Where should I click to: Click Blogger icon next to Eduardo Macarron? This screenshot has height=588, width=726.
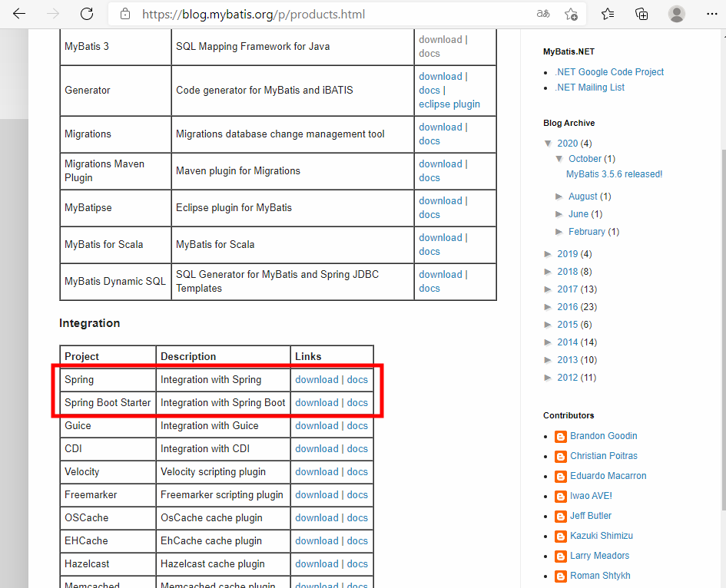click(x=560, y=476)
